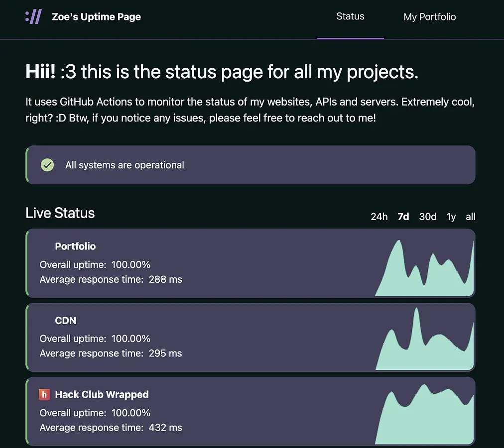Open the My Portfolio tab
This screenshot has height=448, width=504.
pyautogui.click(x=429, y=16)
